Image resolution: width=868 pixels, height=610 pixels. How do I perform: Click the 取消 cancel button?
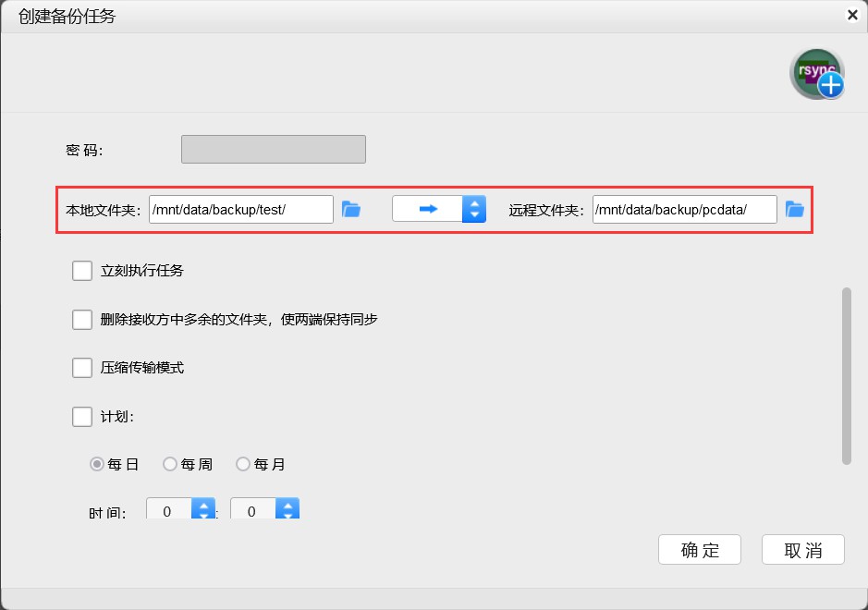(x=802, y=550)
